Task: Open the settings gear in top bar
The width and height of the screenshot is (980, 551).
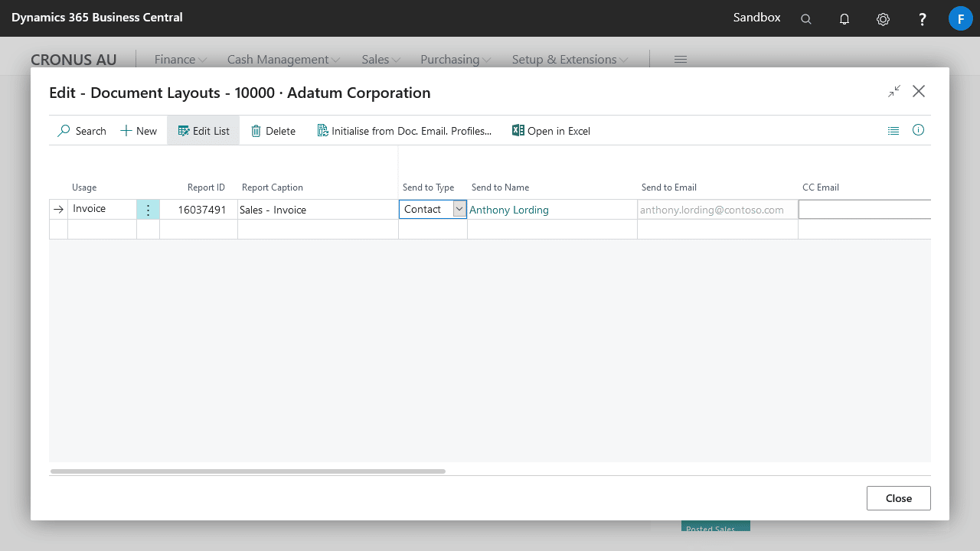Action: pyautogui.click(x=883, y=19)
